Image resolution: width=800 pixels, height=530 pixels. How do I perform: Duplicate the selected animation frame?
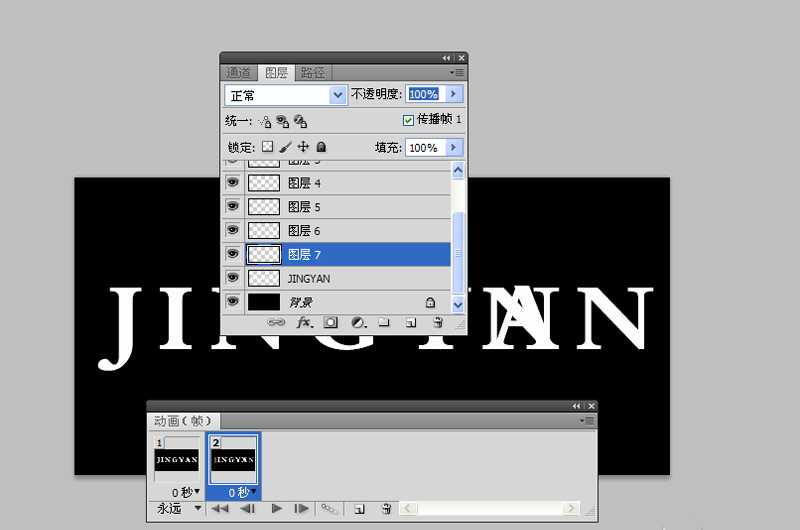coord(359,509)
